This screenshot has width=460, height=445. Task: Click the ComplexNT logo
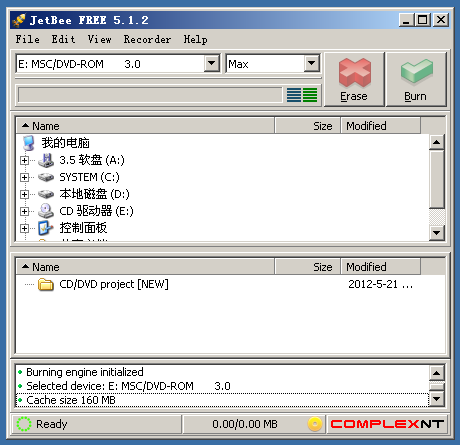pos(387,424)
